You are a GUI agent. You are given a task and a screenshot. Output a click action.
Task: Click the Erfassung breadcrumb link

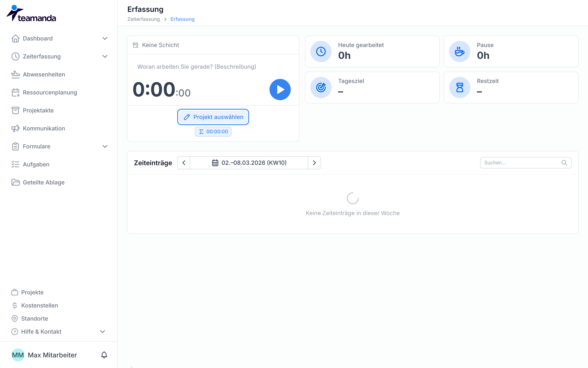(x=183, y=19)
